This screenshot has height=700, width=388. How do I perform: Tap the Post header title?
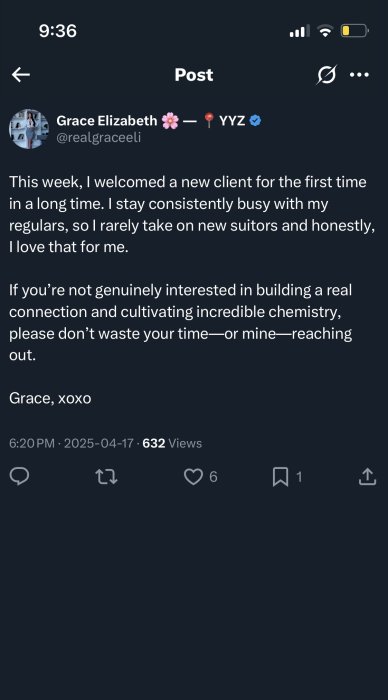tap(194, 75)
